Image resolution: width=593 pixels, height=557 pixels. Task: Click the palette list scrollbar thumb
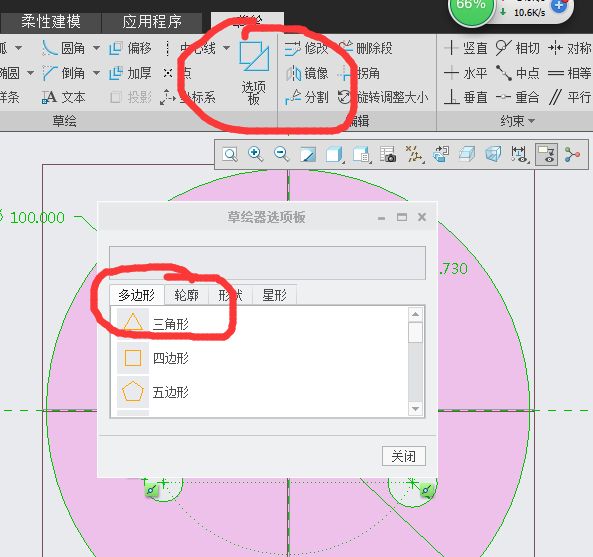coord(415,332)
